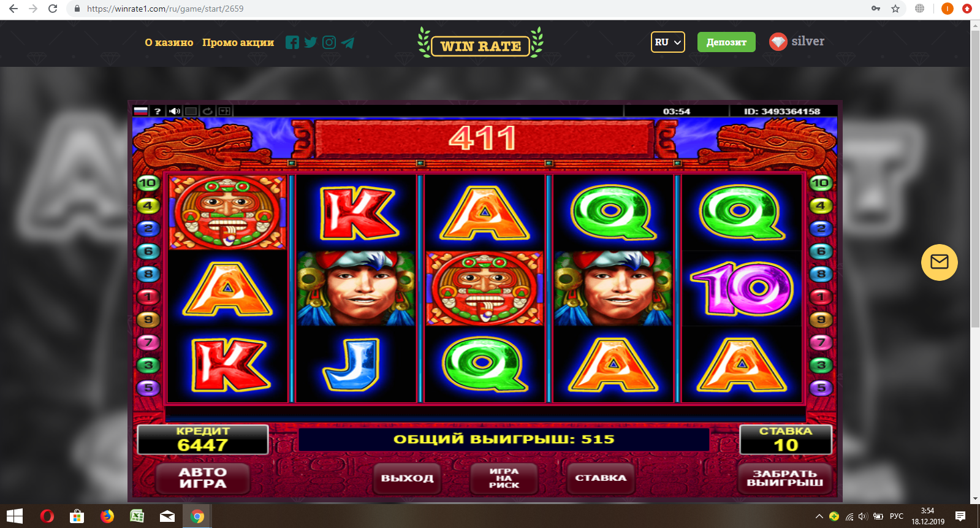Open the Промо акции menu item
The height and width of the screenshot is (528, 980).
tap(238, 42)
